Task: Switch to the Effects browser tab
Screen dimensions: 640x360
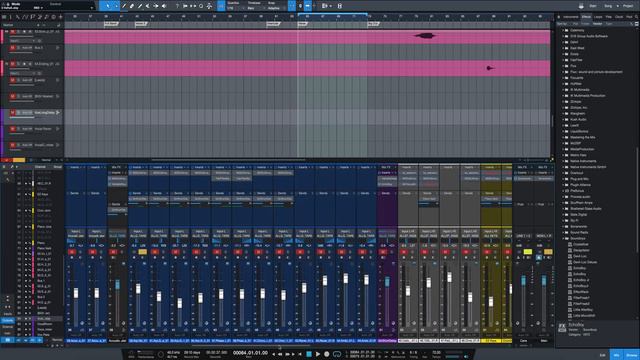Action: [586, 17]
